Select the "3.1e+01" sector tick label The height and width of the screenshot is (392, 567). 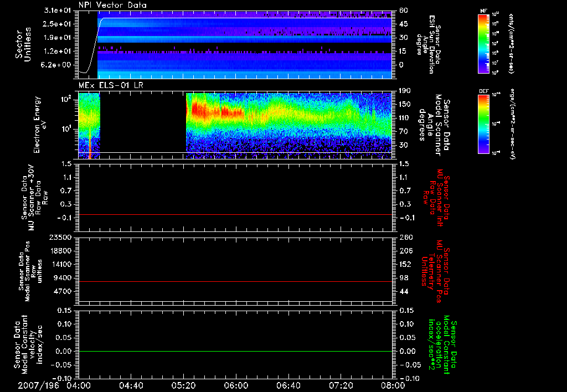[x=58, y=11]
